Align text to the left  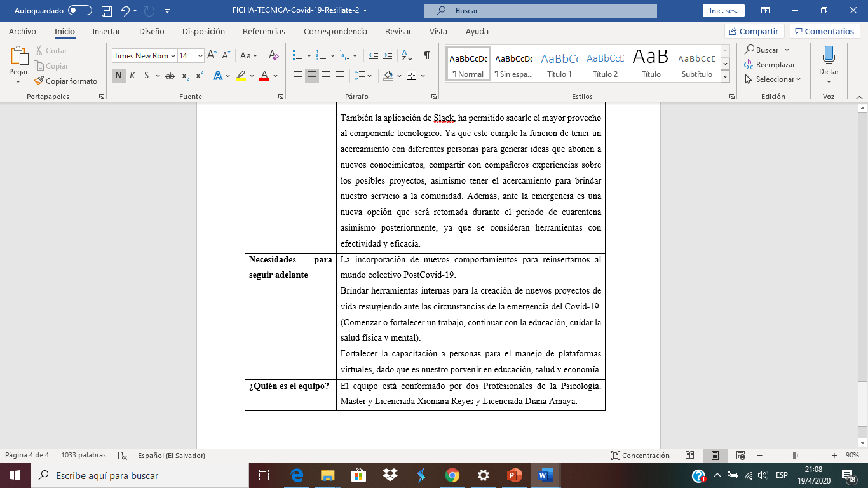(297, 76)
